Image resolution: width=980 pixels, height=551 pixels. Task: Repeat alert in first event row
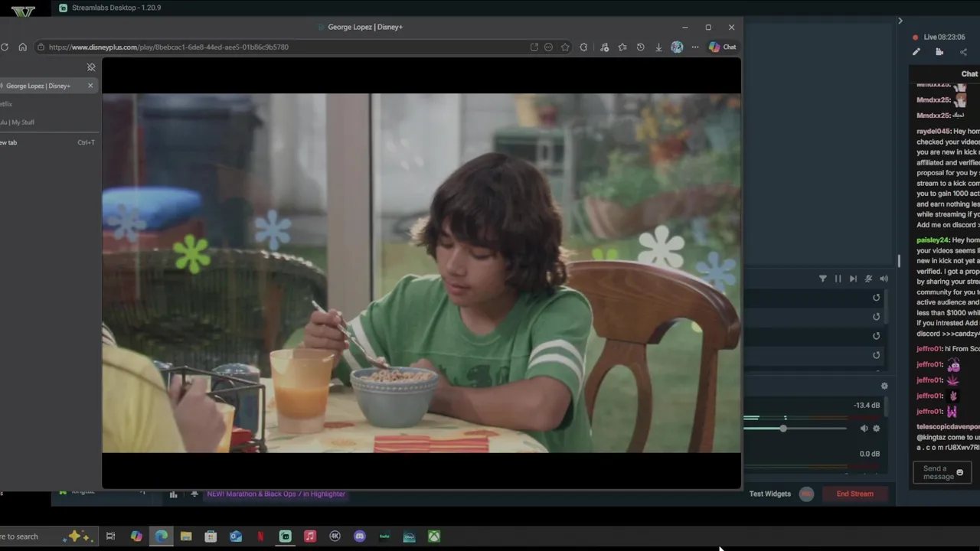pos(877,298)
